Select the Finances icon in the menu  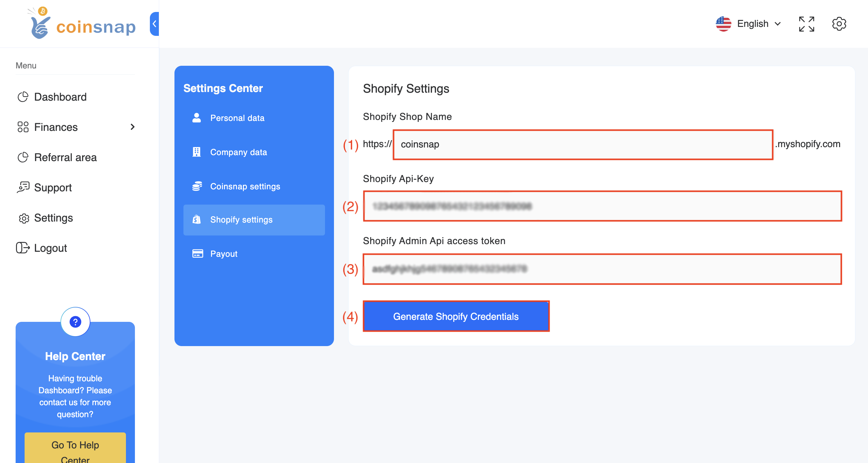pyautogui.click(x=23, y=127)
